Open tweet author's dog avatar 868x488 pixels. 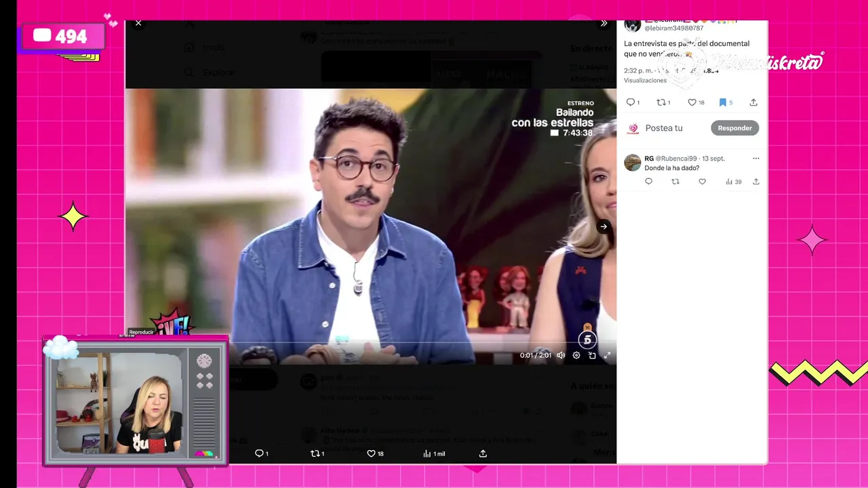point(633,26)
